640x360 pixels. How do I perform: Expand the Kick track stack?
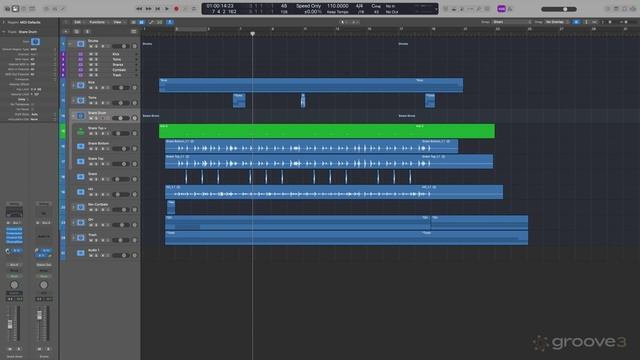[73, 85]
